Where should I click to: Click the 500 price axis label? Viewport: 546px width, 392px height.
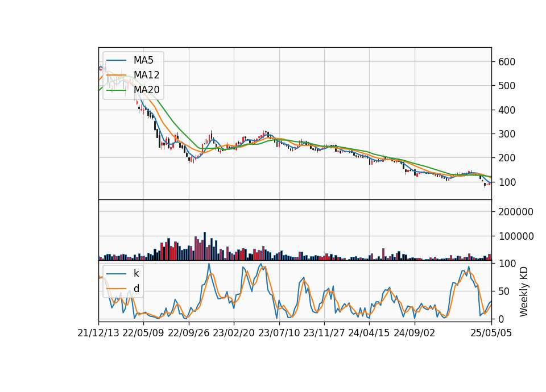(507, 86)
